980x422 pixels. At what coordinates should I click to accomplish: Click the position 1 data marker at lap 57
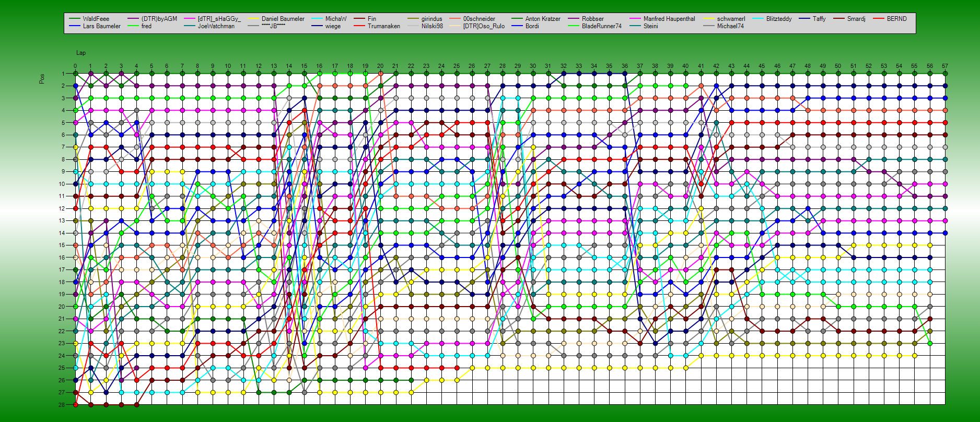[x=945, y=74]
